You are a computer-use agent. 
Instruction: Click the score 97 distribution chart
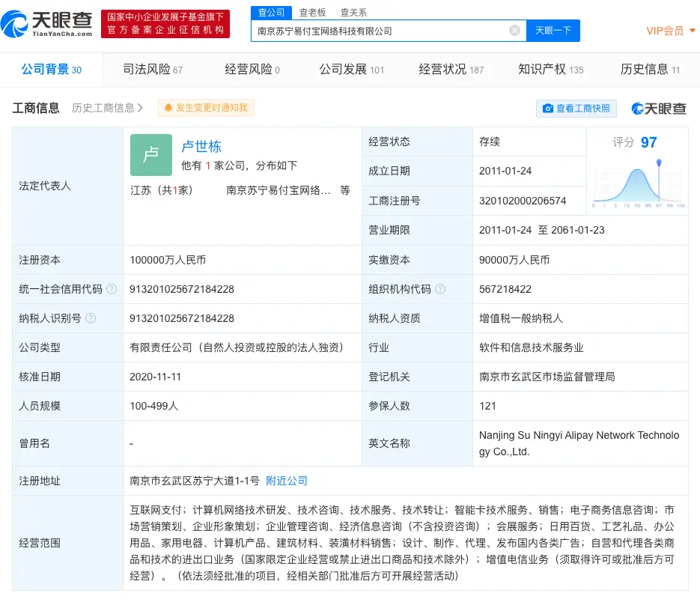click(638, 183)
